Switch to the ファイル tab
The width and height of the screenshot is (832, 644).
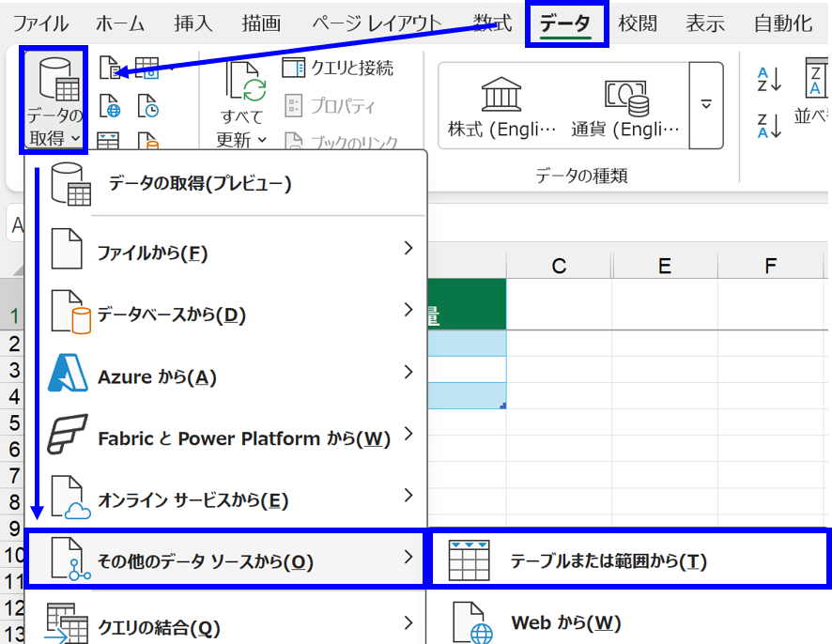[40, 23]
